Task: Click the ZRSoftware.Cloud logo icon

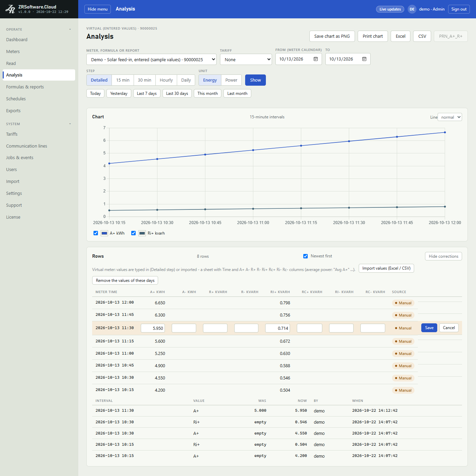Action: [x=10, y=9]
